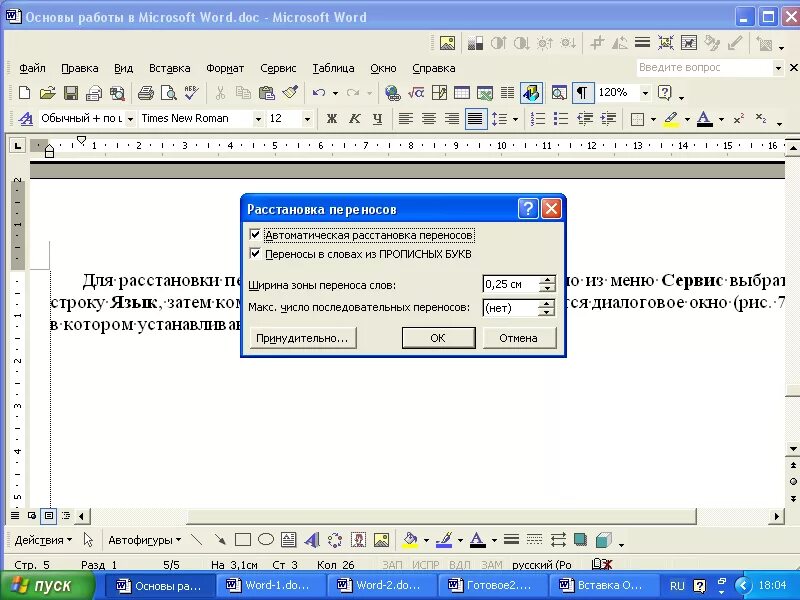Save the document with the floppy icon
This screenshot has width=800, height=600.
pyautogui.click(x=70, y=93)
